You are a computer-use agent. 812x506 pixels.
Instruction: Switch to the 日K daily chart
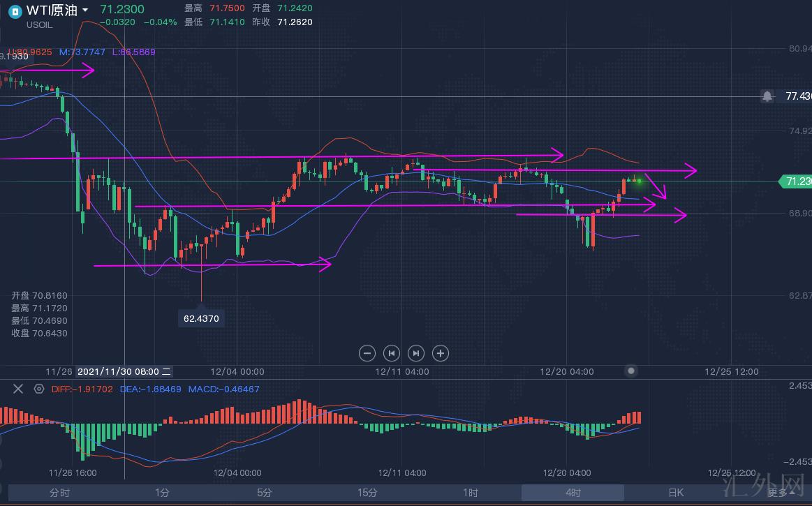675,493
